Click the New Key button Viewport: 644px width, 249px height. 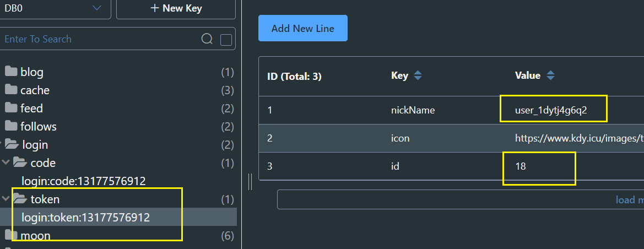click(x=176, y=8)
